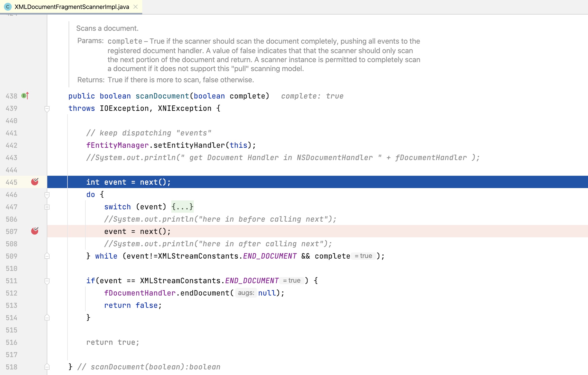Collapse the do block at line 446
588x375 pixels.
coord(47,195)
